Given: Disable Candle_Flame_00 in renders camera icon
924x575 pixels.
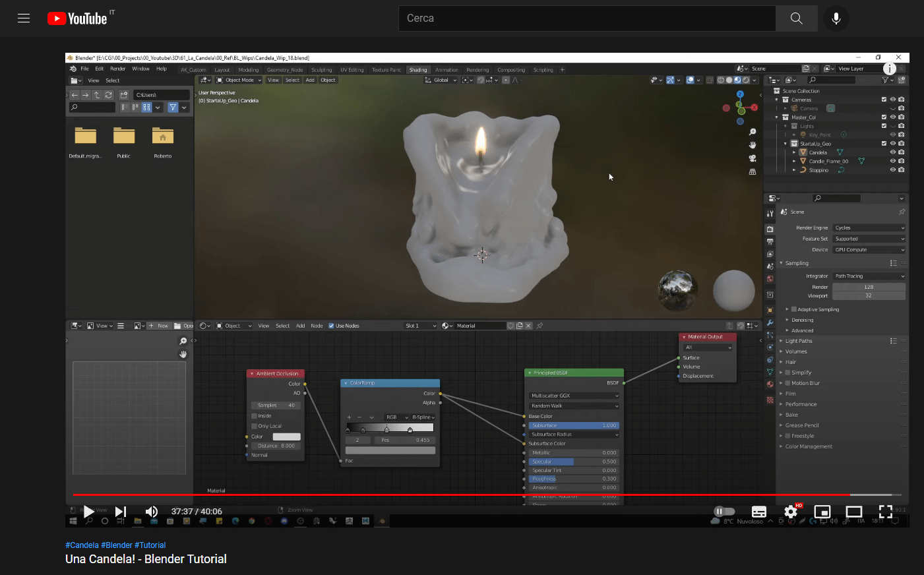Looking at the screenshot, I should pyautogui.click(x=902, y=161).
